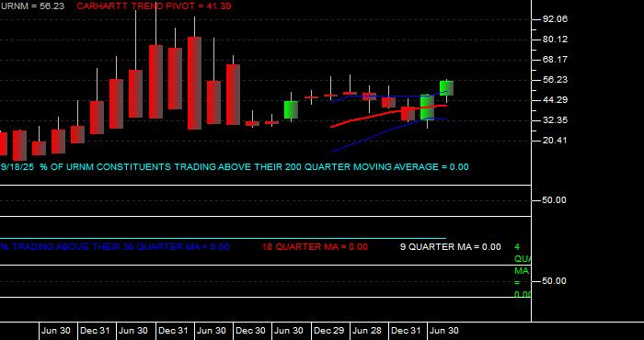Click the 92.06 price axis label
Viewport: 644px width, 340px height.
click(555, 19)
